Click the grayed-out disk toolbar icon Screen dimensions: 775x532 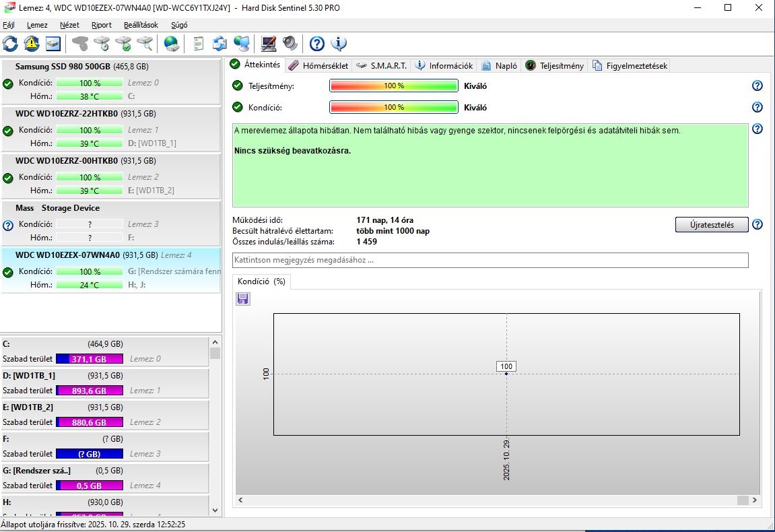tap(80, 44)
